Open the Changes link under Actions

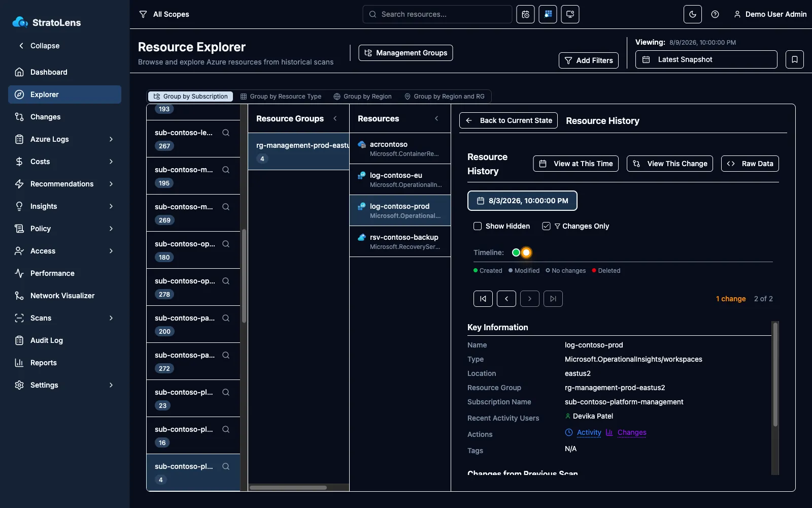632,432
